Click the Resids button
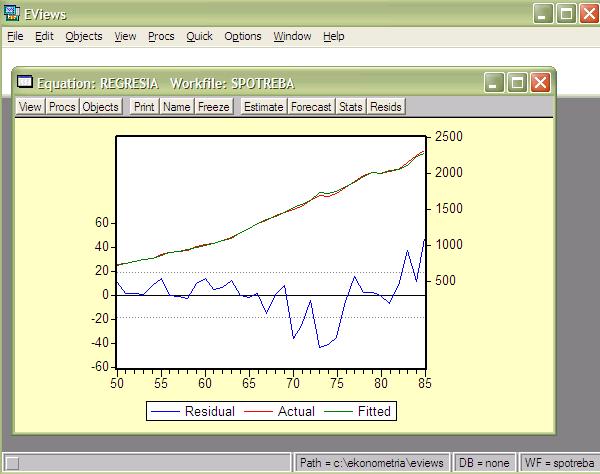This screenshot has height=474, width=600. [386, 106]
